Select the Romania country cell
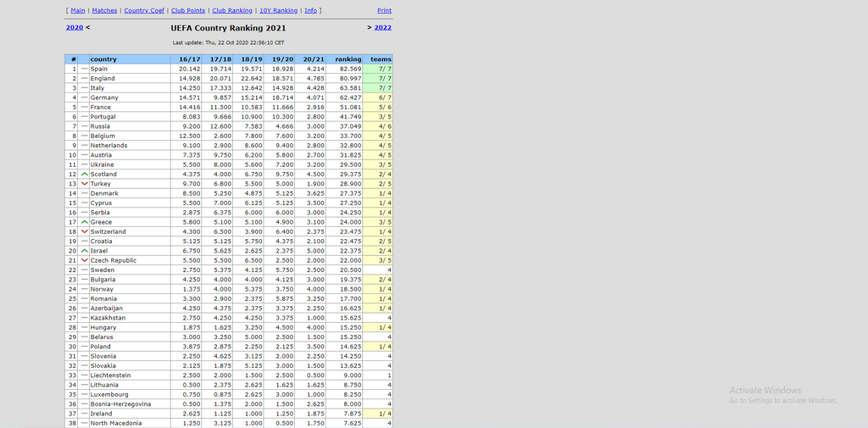 [x=130, y=298]
